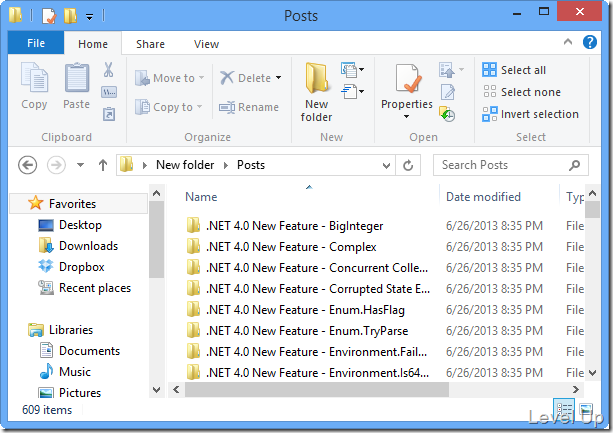This screenshot has height=433, width=613.
Task: Switch to the Home tab
Action: coord(93,44)
